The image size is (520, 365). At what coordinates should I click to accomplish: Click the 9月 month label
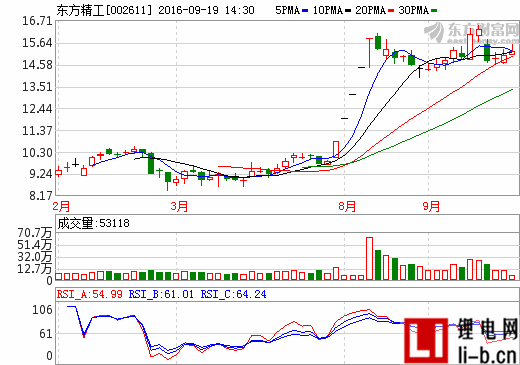coord(431,206)
